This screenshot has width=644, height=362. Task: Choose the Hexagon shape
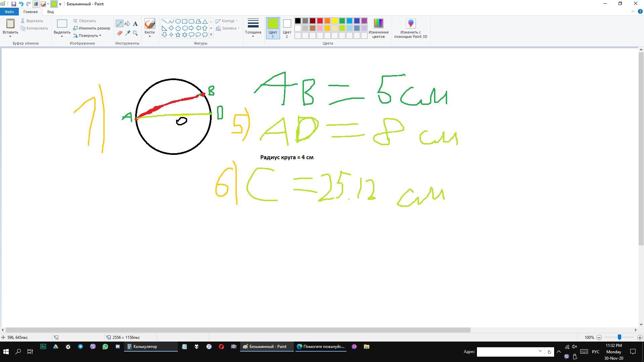(184, 28)
